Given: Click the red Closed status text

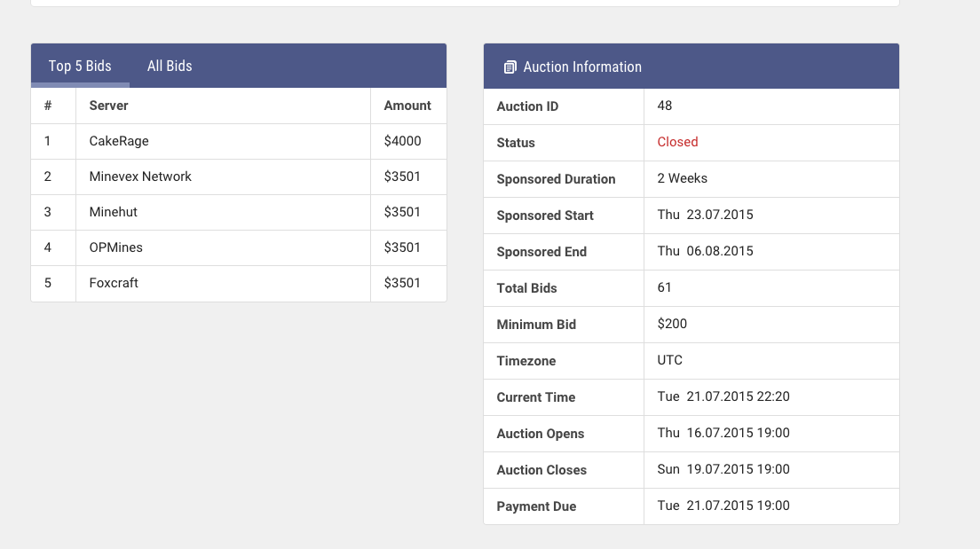Looking at the screenshot, I should 677,142.
